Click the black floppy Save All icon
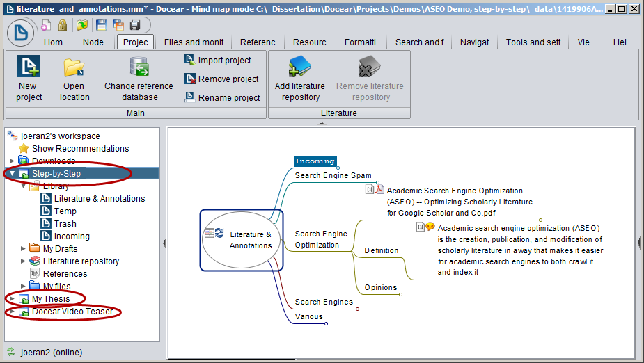644x363 pixels. tap(135, 26)
